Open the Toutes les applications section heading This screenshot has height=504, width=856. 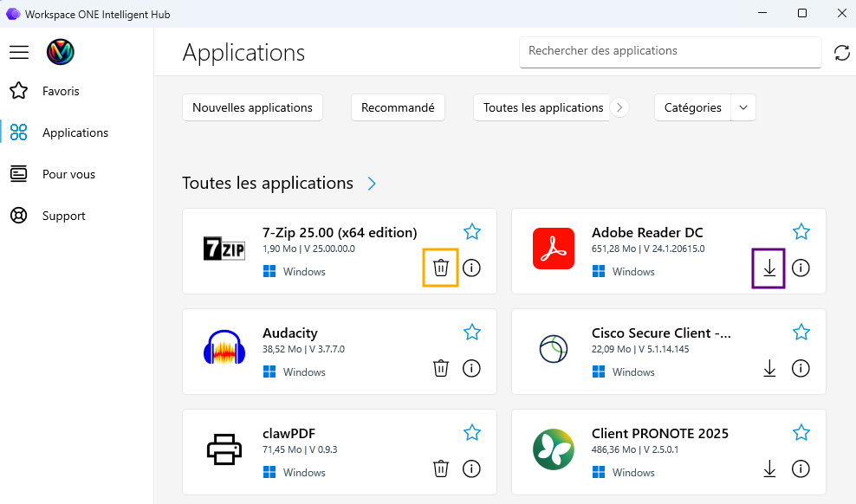[x=268, y=184]
